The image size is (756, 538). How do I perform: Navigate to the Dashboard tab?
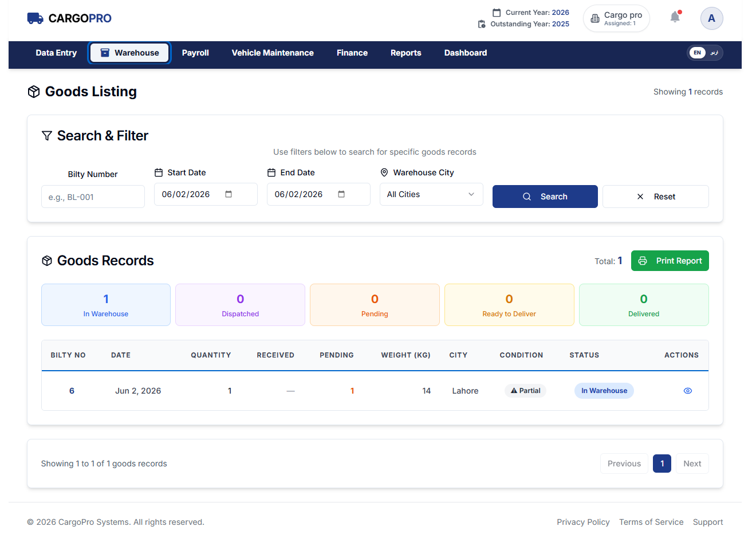(466, 53)
